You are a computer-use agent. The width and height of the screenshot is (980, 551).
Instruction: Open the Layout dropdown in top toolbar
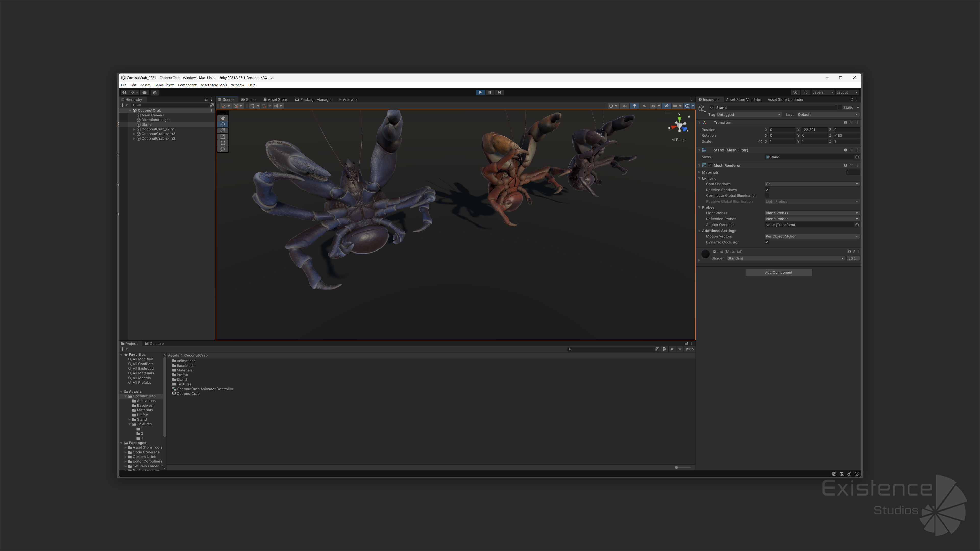[x=847, y=92]
